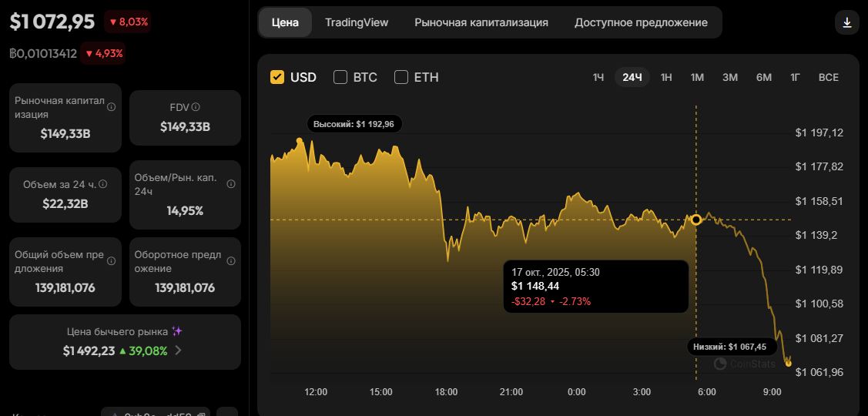
Task: Uncheck the USD currency checkbox
Action: [x=277, y=77]
